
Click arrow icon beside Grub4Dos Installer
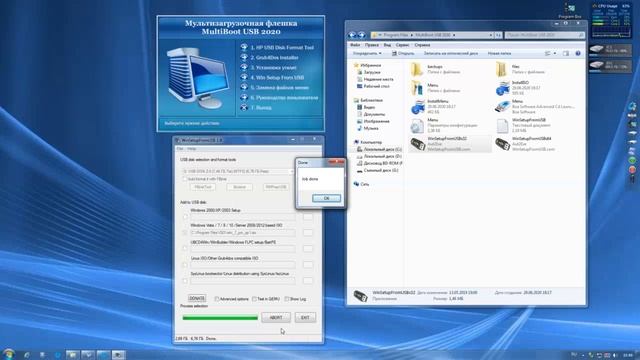click(244, 58)
